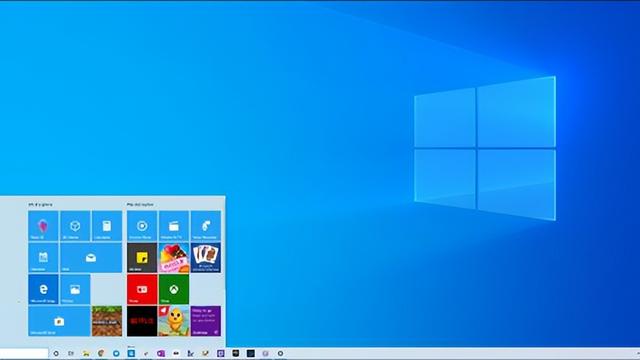Image resolution: width=640 pixels, height=360 pixels.
Task: Open the Calculator tile
Action: click(x=107, y=226)
